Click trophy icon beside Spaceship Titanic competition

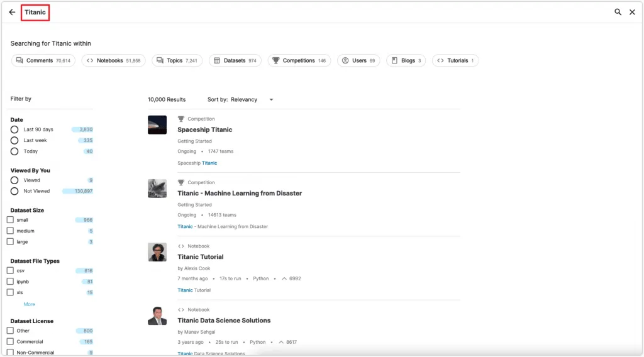click(180, 119)
